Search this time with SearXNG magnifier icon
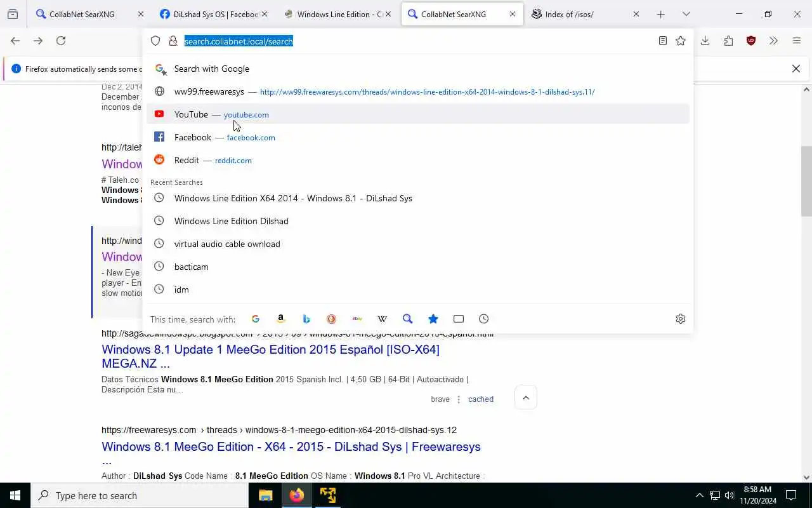This screenshot has width=812, height=508. [x=408, y=319]
